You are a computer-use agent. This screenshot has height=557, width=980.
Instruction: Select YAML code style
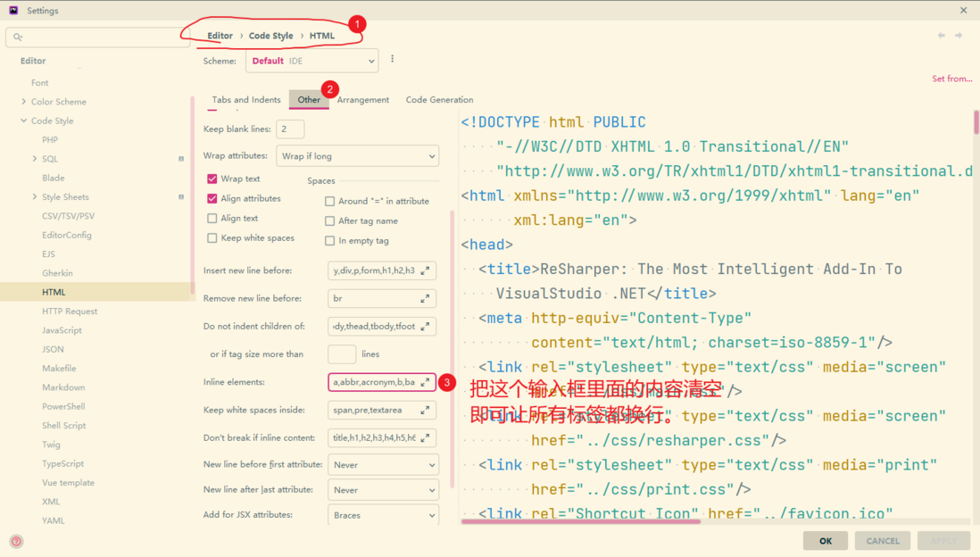coord(54,520)
